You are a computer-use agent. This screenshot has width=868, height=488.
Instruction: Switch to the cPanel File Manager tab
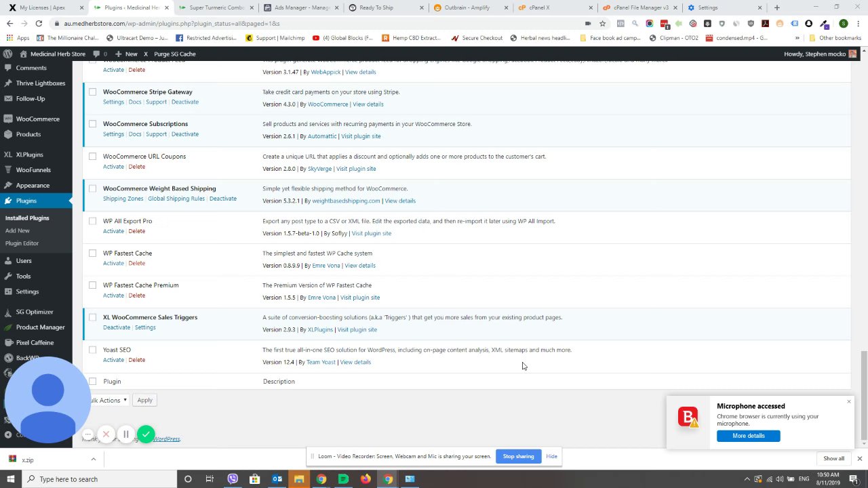click(640, 7)
